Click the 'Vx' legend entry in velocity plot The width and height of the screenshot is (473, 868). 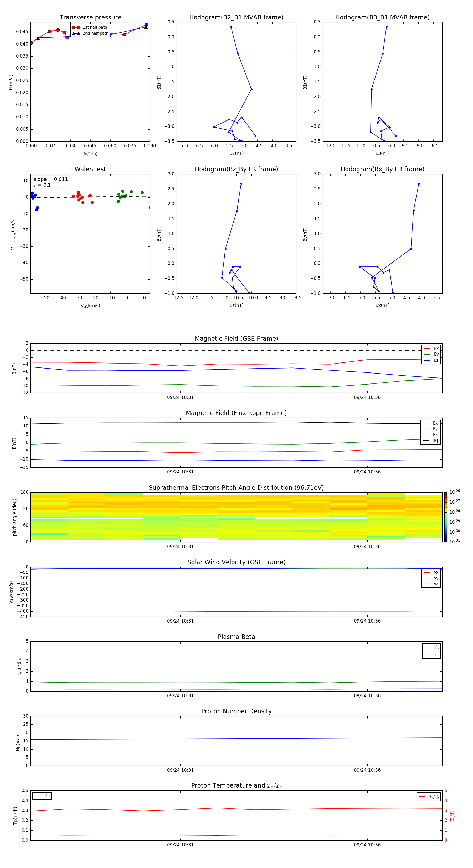[431, 572]
